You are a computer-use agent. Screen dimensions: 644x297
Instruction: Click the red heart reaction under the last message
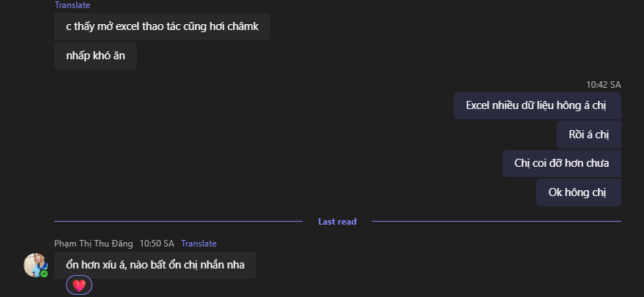79,285
